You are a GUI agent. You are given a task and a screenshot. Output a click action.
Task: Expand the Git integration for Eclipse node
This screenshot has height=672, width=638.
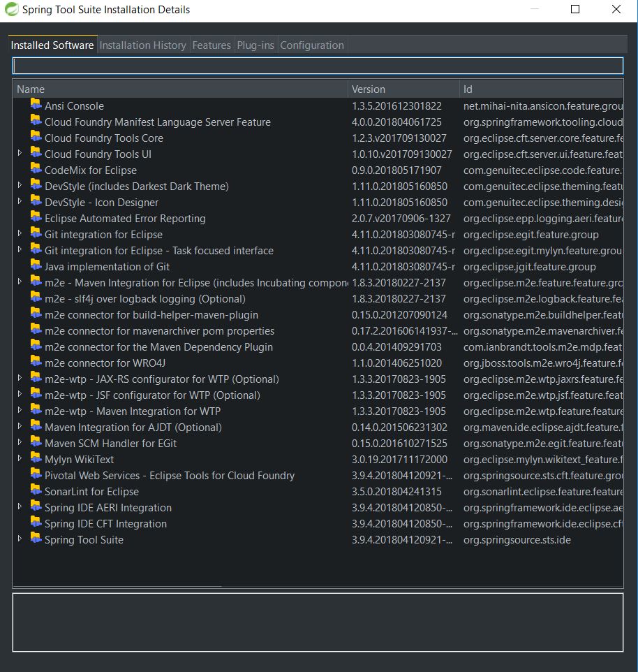coord(20,233)
